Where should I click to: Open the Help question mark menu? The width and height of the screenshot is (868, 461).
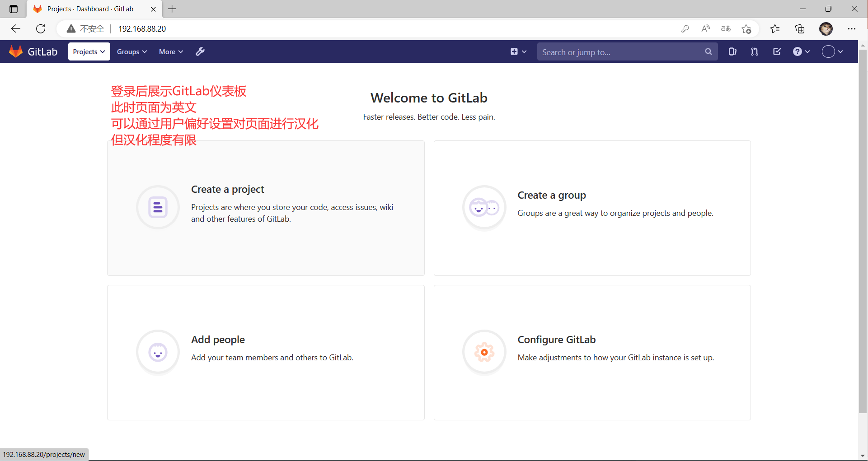[801, 51]
